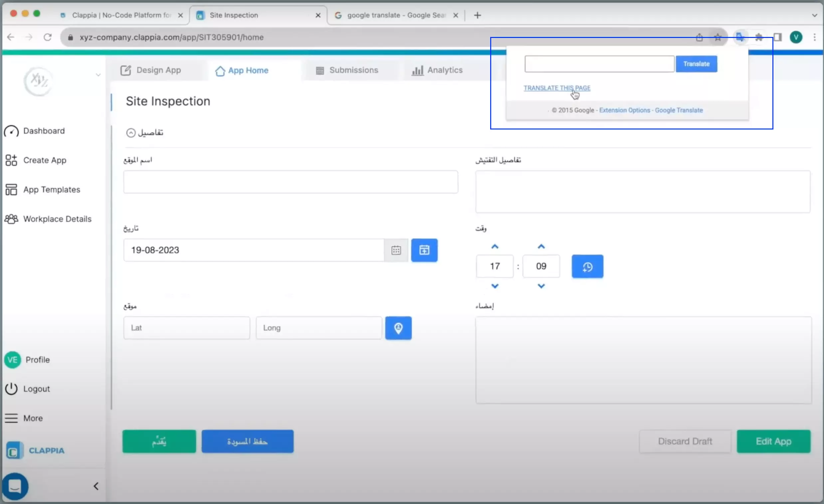Click inside the translate text input box
824x504 pixels.
[x=599, y=64]
